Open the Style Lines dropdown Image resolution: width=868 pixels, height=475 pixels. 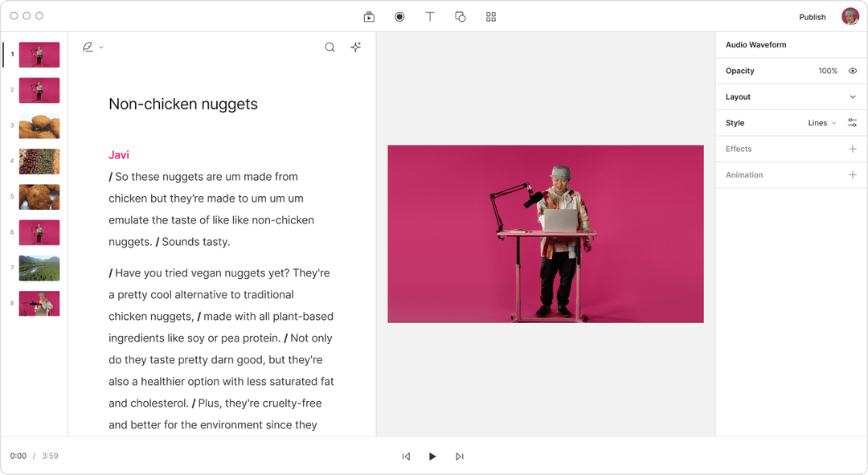coord(819,122)
